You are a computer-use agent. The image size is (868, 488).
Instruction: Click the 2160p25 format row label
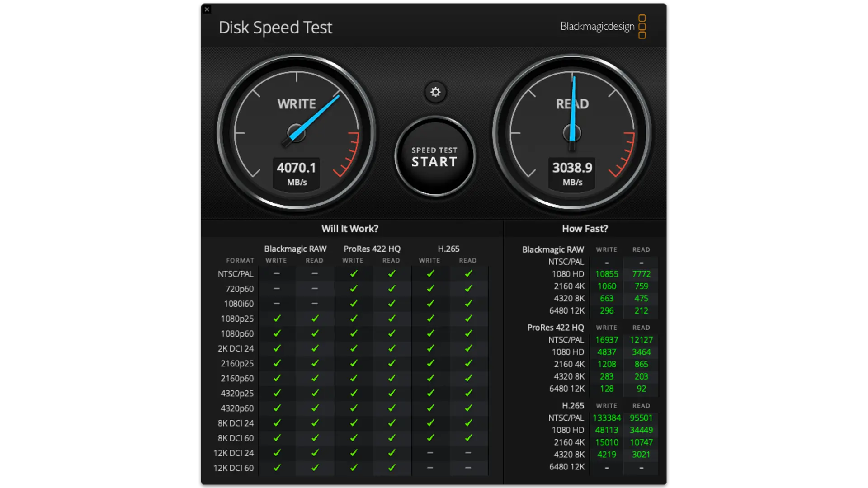237,363
